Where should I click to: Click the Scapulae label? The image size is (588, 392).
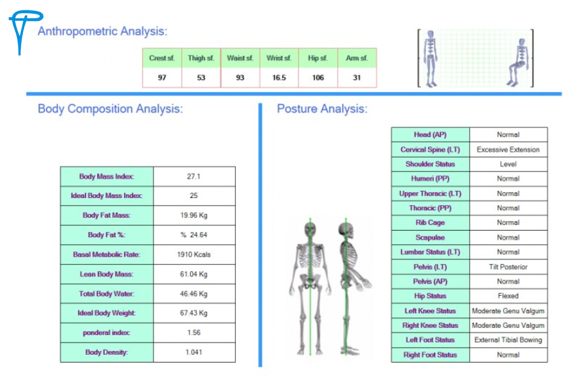coord(430,237)
